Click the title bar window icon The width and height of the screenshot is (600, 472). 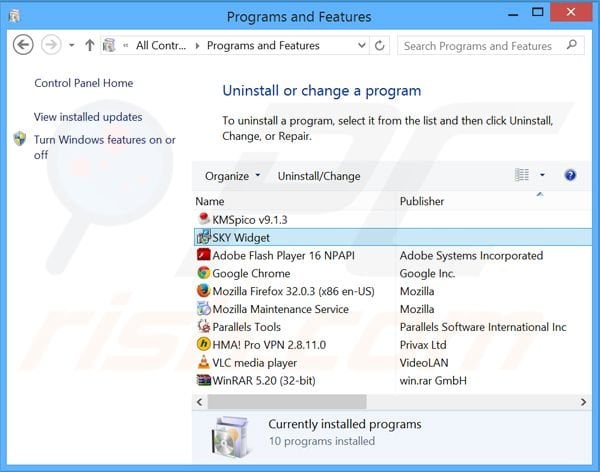pos(15,16)
